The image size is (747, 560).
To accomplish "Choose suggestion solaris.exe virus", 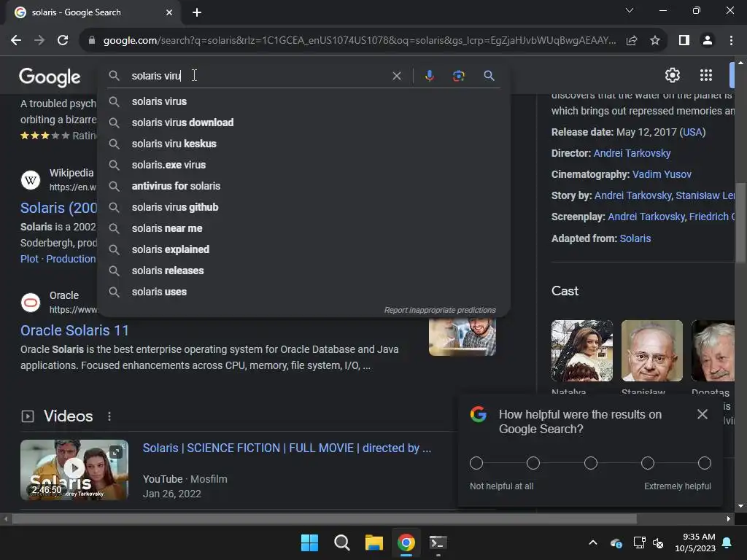I will [x=303, y=165].
